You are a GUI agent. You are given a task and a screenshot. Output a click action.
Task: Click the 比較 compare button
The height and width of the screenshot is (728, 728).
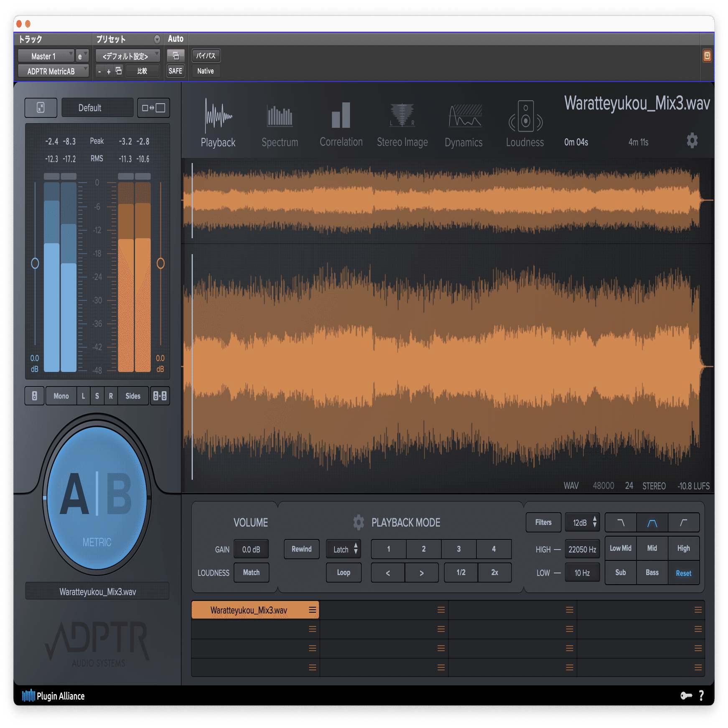click(x=143, y=71)
